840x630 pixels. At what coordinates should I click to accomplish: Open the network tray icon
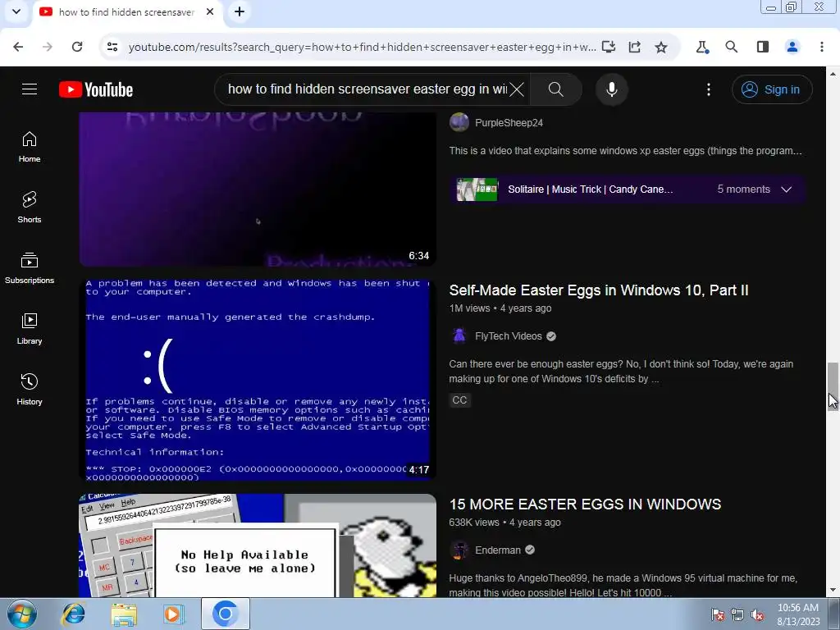click(737, 614)
